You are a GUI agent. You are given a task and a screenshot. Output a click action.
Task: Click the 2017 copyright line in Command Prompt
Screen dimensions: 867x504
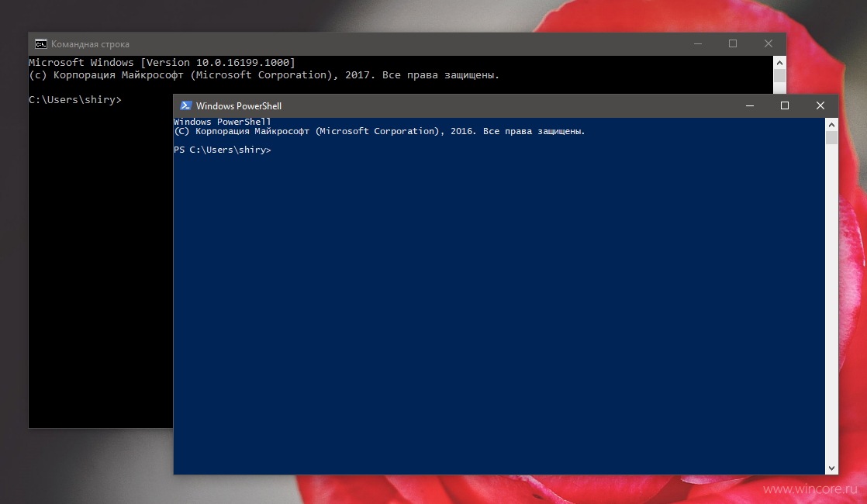(264, 75)
